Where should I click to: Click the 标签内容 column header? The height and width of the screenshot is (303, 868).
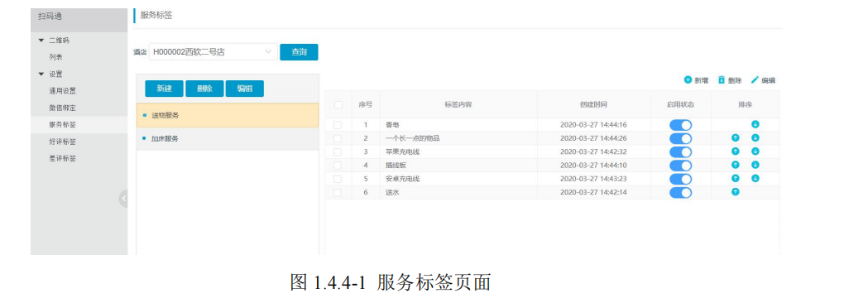[458, 104]
